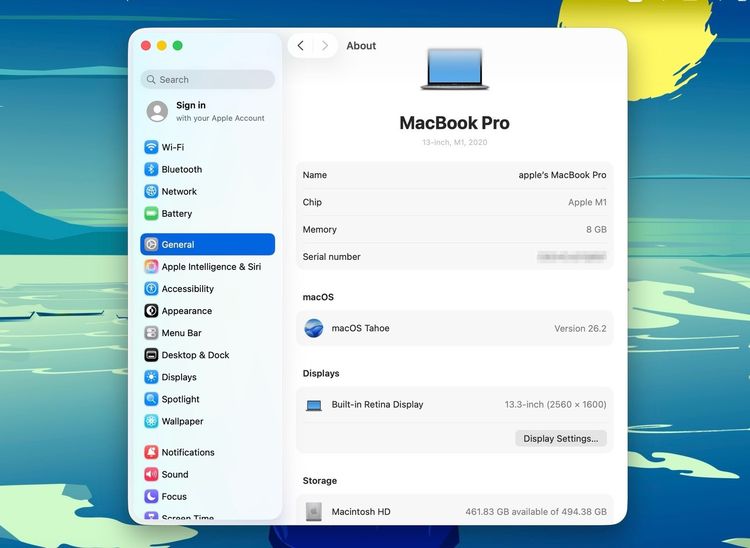Click the Desktop & Dock icon
The image size is (750, 548).
coord(151,355)
